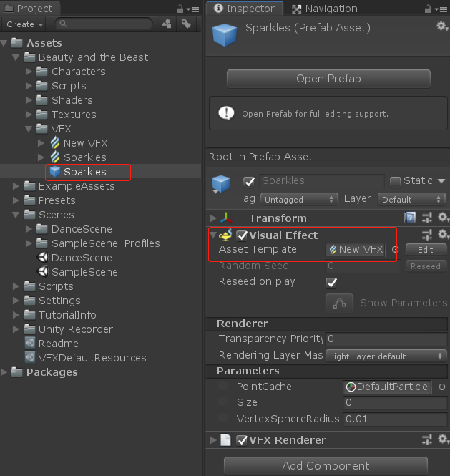
Task: Toggle Reseed on play checkbox
Action: (331, 282)
